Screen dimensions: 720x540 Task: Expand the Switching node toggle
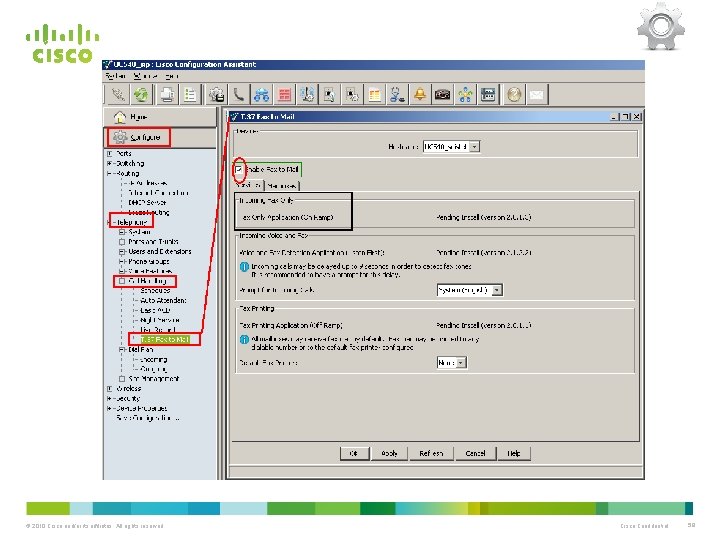tap(110, 163)
